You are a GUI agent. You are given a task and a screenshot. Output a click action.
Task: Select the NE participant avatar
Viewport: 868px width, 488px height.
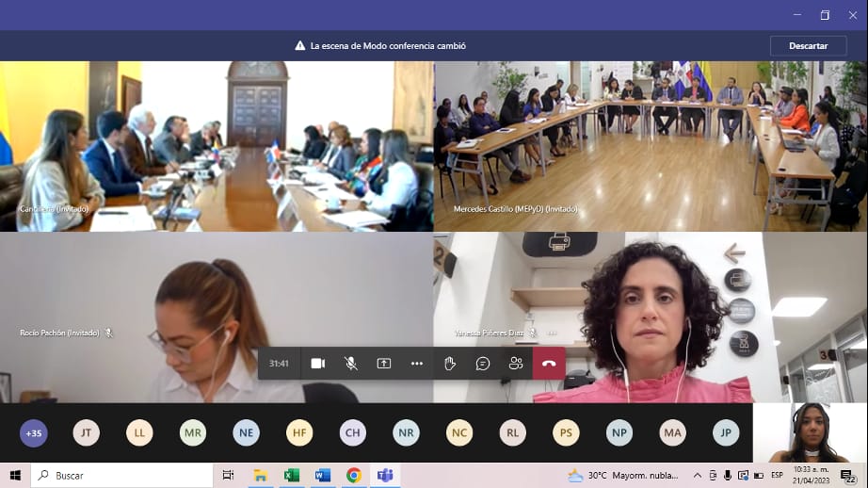246,432
